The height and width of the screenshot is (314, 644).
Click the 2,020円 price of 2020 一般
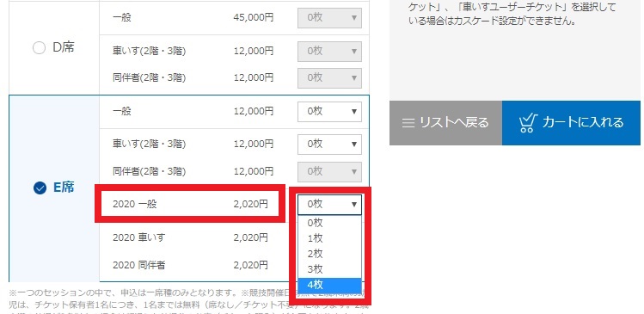click(250, 204)
